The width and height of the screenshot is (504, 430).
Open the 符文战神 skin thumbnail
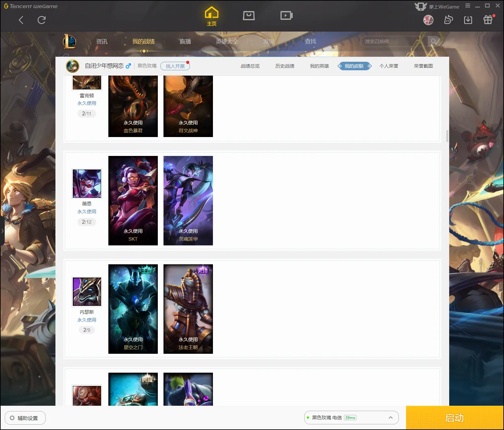188,106
